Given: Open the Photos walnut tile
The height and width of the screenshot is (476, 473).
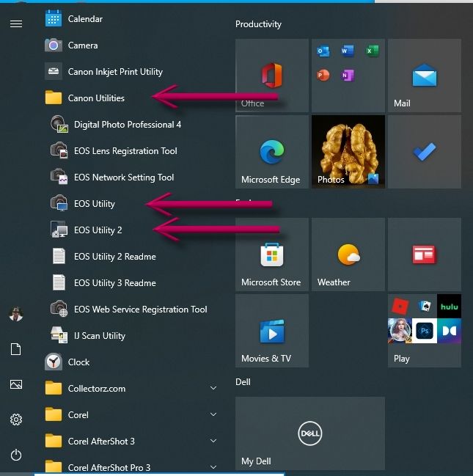Looking at the screenshot, I should [x=348, y=152].
